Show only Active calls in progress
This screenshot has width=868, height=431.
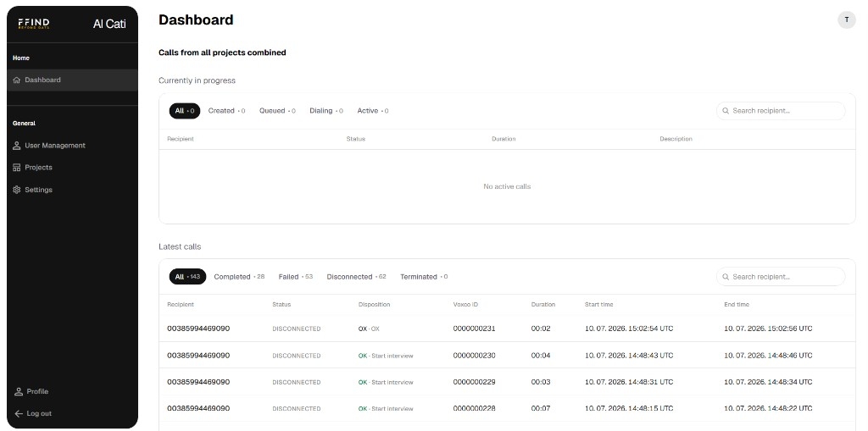[x=373, y=111]
